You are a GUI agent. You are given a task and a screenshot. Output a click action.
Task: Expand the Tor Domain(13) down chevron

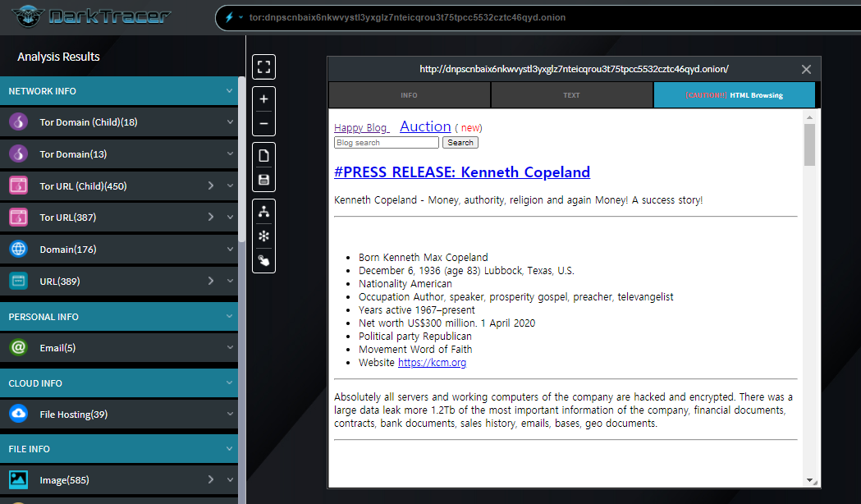[230, 153]
